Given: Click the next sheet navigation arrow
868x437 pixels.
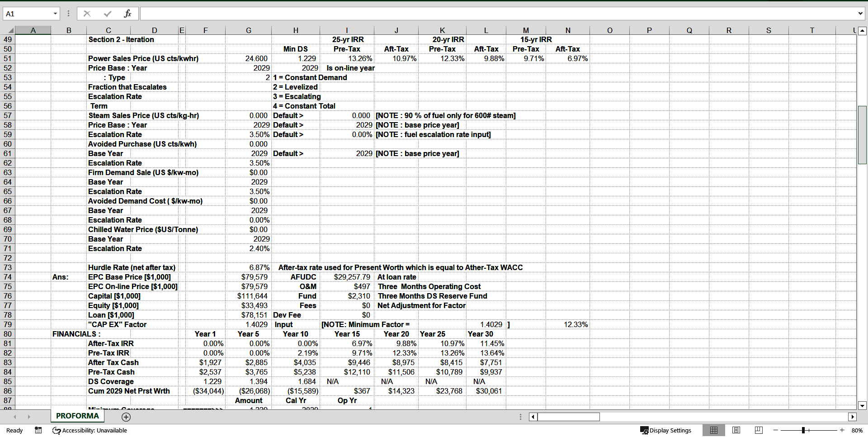Looking at the screenshot, I should pos(29,417).
